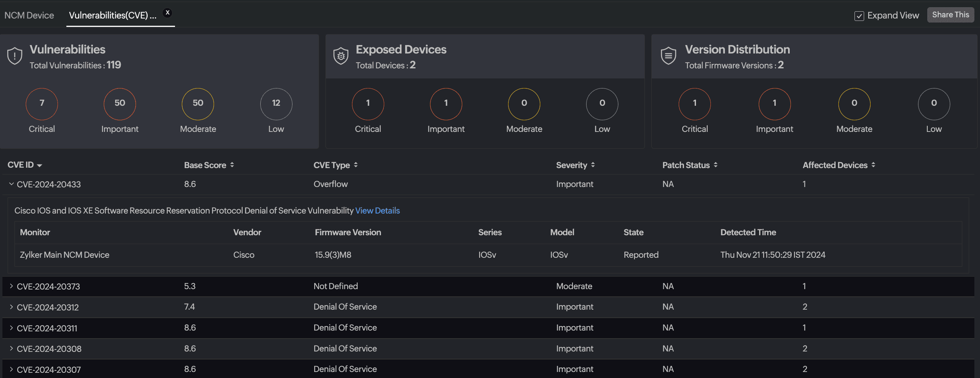Collapse the CVE-2024-20433 row

[x=11, y=184]
